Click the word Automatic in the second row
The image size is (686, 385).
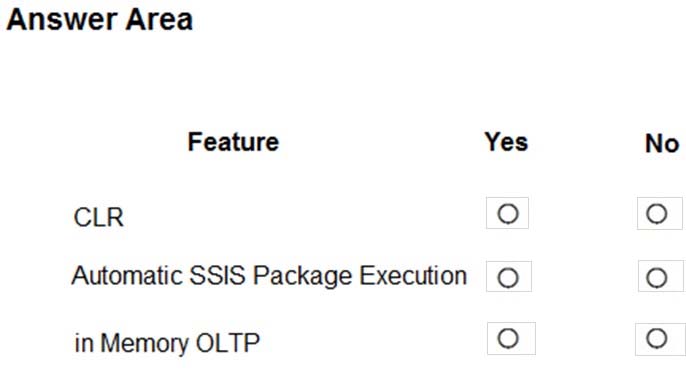click(x=127, y=276)
